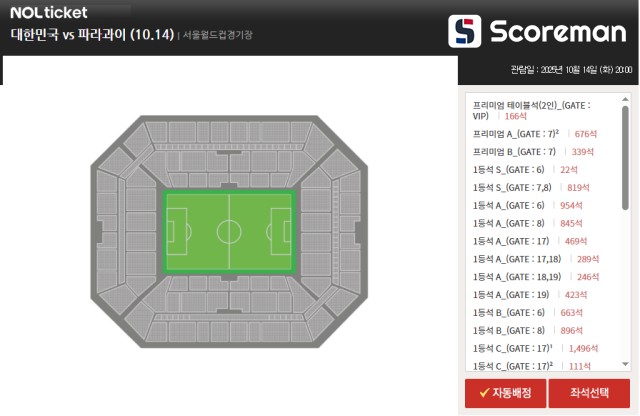Select 프리미엄 테이블석(2인) VIP gate grade
Image resolution: width=640 pixels, height=416 pixels.
coord(531,110)
